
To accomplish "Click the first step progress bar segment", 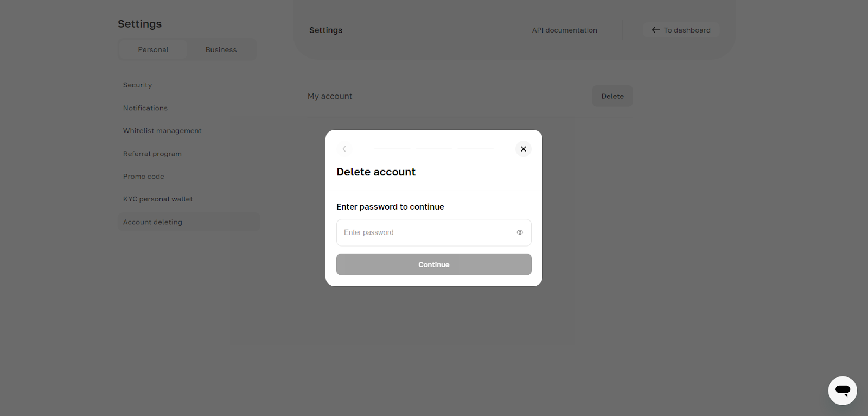I will (x=392, y=149).
